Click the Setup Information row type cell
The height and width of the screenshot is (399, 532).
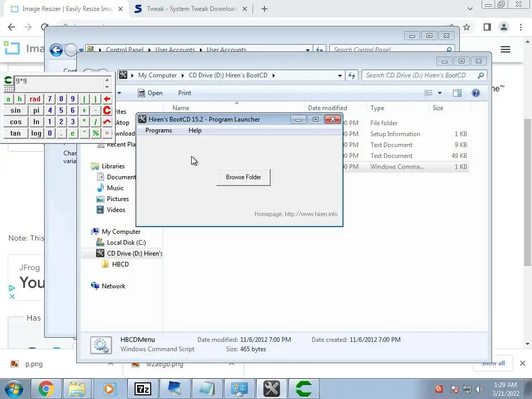coord(395,134)
